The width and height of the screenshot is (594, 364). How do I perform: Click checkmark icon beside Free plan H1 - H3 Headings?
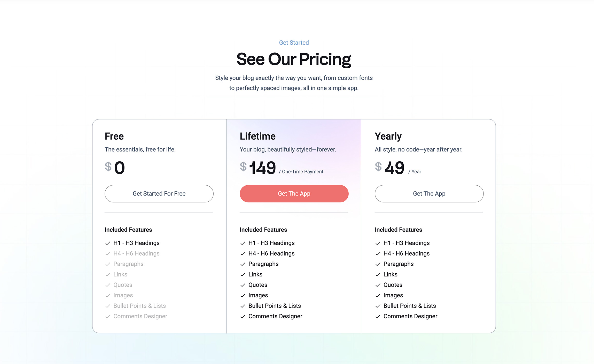(x=108, y=243)
